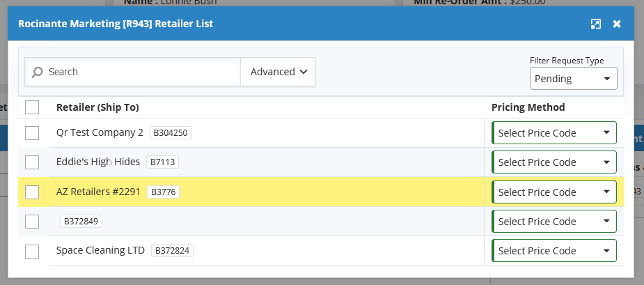644x285 pixels.
Task: Check the AZ Retailers #2291 row
Action: [32, 192]
